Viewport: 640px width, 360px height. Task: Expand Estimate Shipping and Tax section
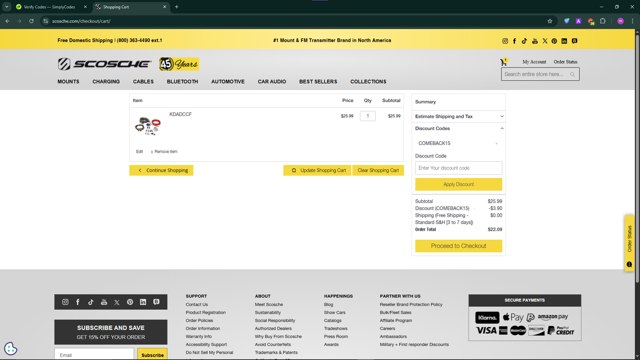(x=458, y=116)
